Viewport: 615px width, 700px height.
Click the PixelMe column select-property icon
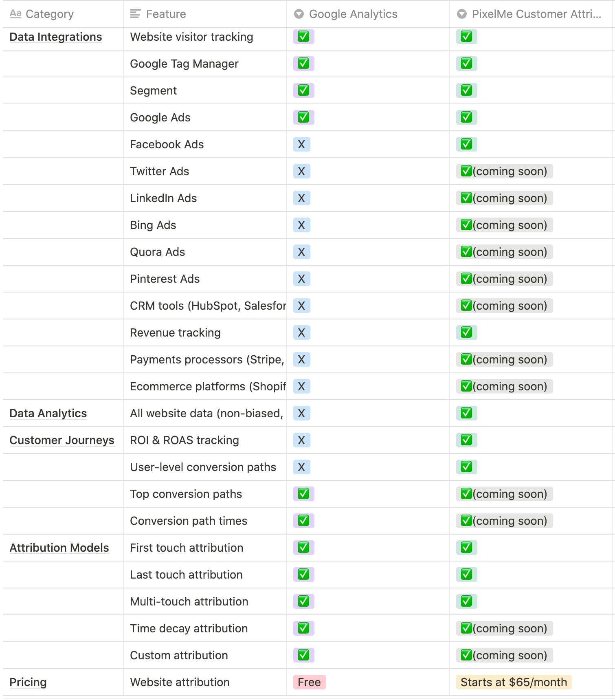461,14
